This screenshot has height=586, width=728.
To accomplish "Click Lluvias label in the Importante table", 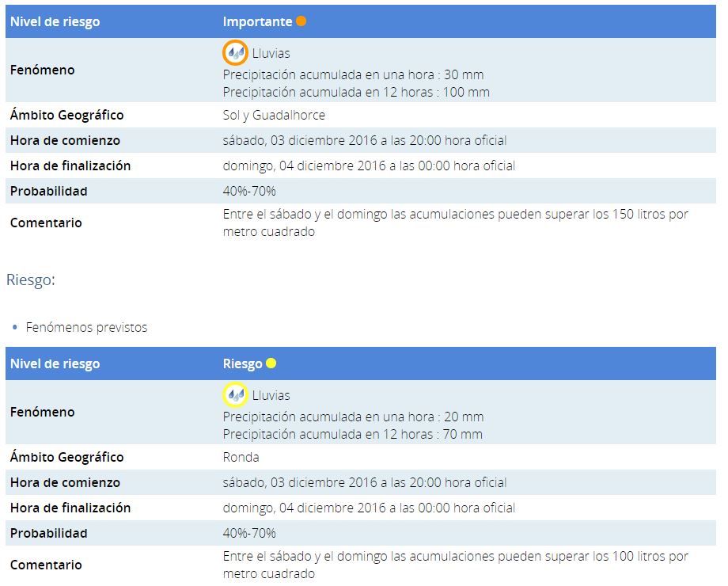I will 271,54.
